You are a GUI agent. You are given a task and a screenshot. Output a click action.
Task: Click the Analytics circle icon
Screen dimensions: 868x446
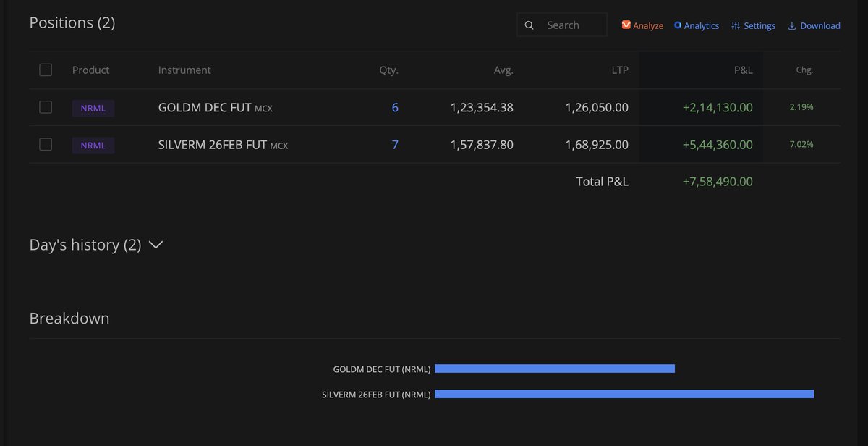click(x=678, y=25)
